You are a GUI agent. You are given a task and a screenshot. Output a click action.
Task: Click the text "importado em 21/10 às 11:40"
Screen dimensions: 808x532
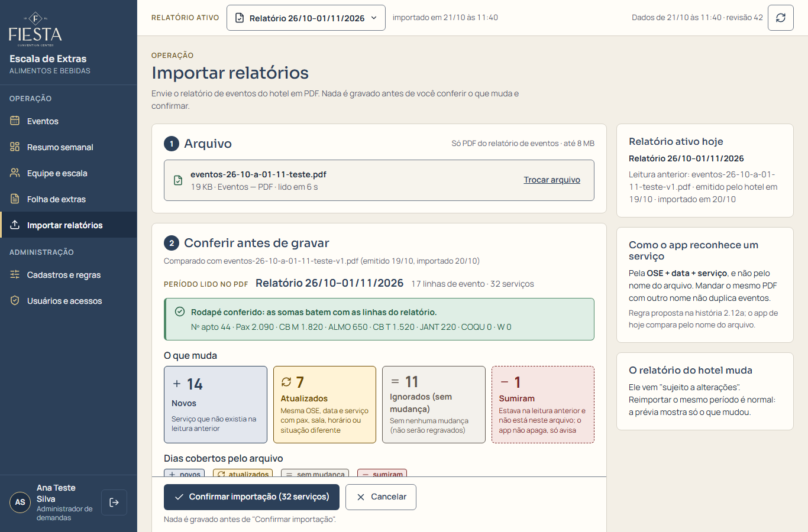click(x=445, y=18)
